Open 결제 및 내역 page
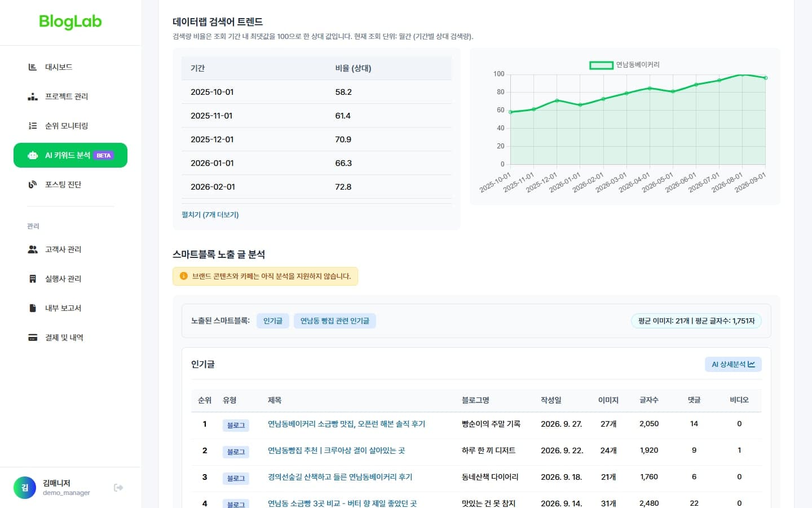 click(70, 338)
